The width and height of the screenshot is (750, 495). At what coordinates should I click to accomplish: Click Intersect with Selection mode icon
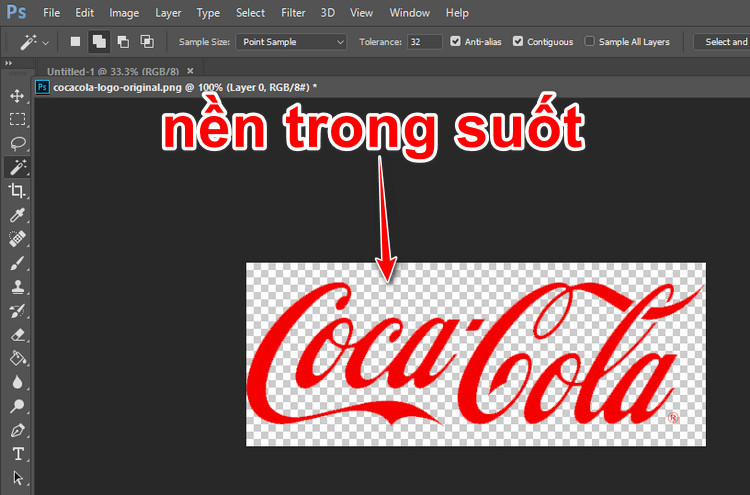pos(147,42)
